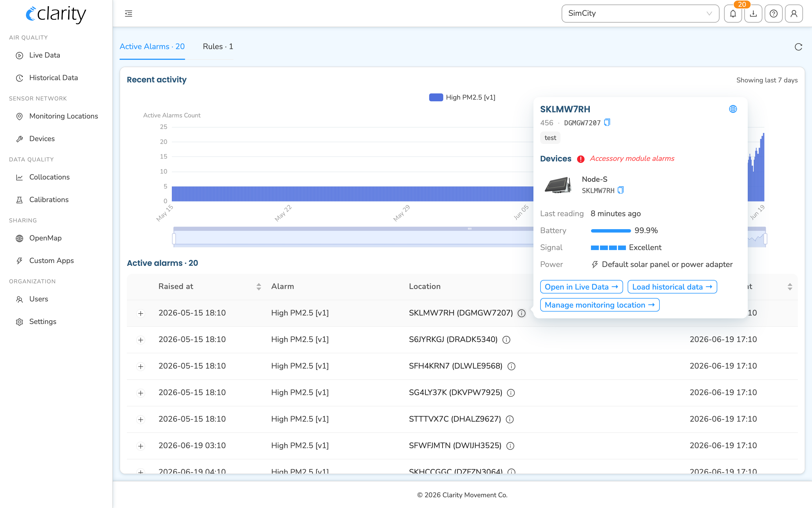Screen dimensions: 812x508
Task: Click the right handle of chart range slider
Action: tap(765, 239)
